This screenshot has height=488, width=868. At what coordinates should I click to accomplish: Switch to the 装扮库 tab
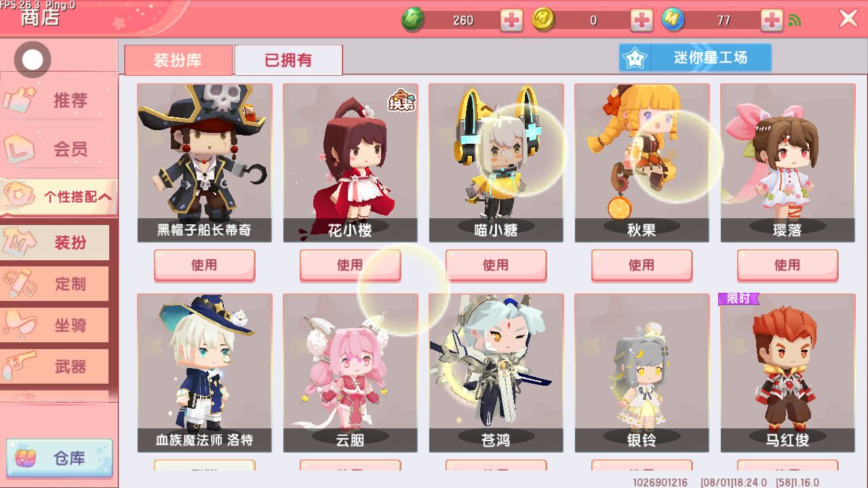[x=178, y=60]
